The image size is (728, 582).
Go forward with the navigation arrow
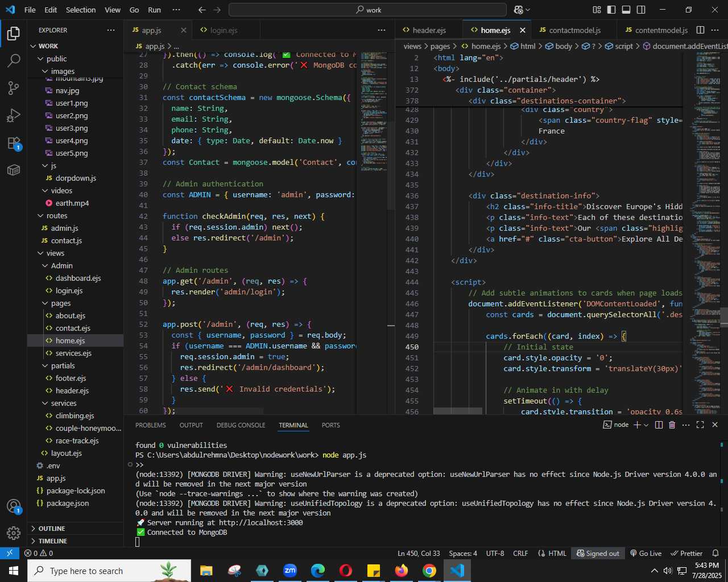(x=217, y=10)
